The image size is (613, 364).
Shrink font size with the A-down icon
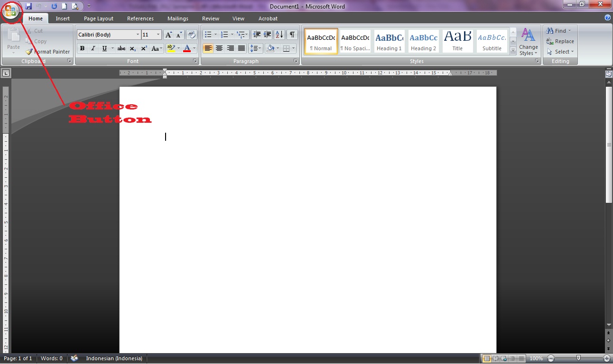coord(179,35)
